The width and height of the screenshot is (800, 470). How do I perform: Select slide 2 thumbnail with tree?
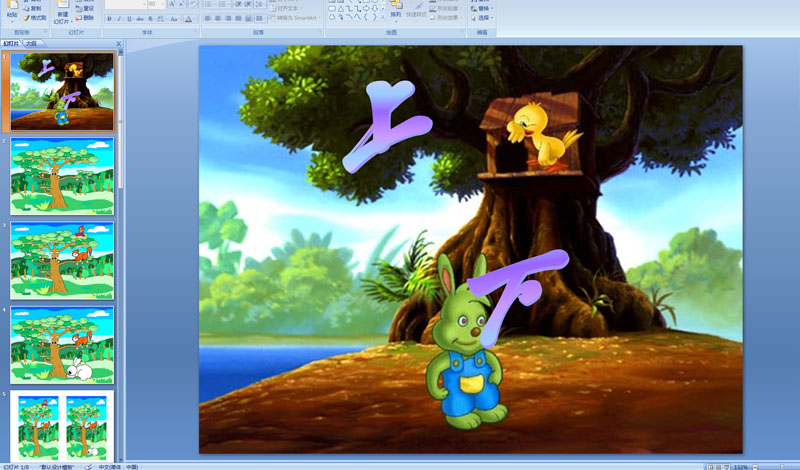pos(62,176)
